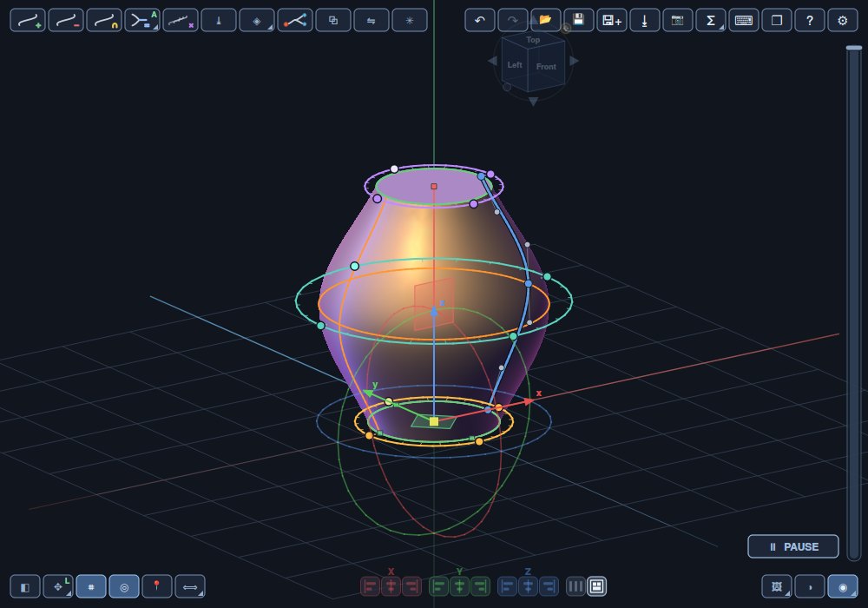868x608 pixels.
Task: Expand the horizontal double-arrow options
Action: click(190, 587)
